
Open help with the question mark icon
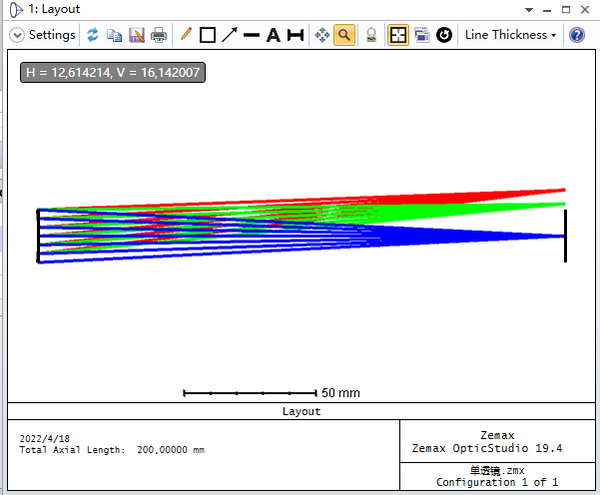(x=577, y=35)
